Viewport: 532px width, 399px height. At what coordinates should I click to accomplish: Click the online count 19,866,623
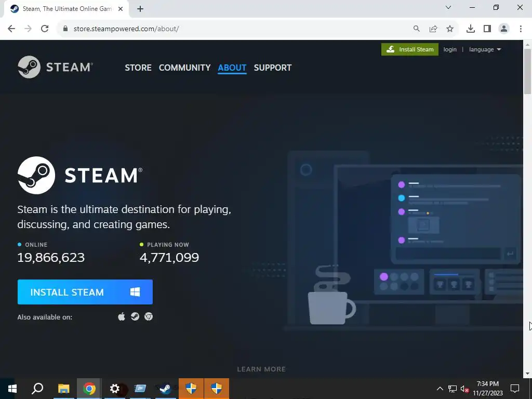click(51, 258)
